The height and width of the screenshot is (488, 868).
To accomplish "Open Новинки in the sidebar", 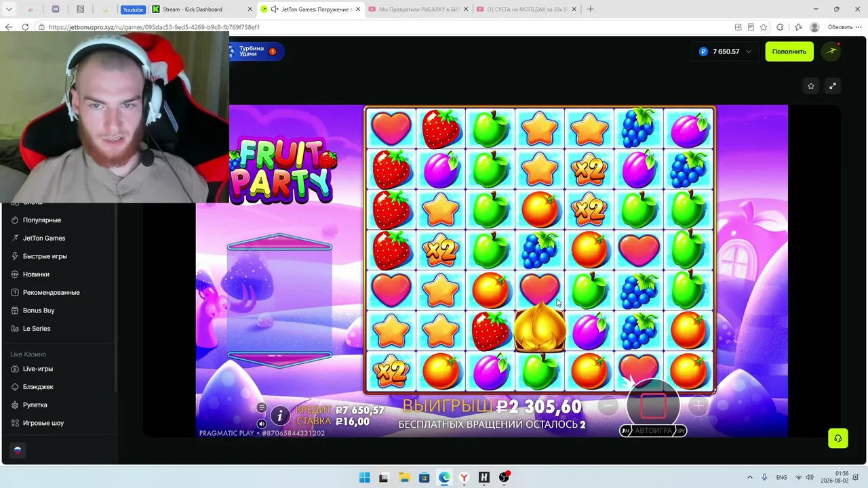I will pos(36,274).
